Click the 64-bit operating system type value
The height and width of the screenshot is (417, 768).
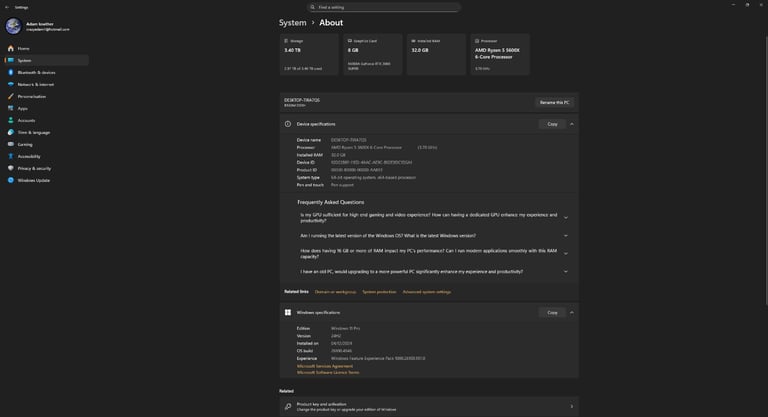coord(373,177)
